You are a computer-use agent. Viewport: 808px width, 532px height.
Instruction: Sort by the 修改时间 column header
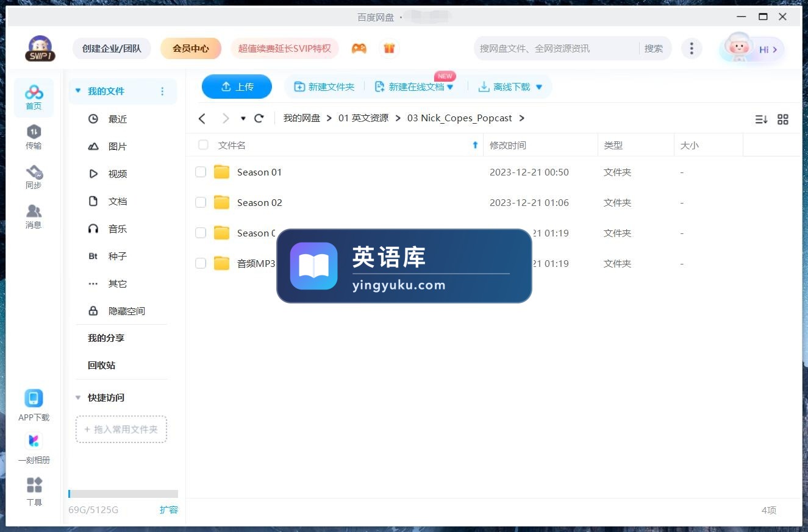click(508, 145)
